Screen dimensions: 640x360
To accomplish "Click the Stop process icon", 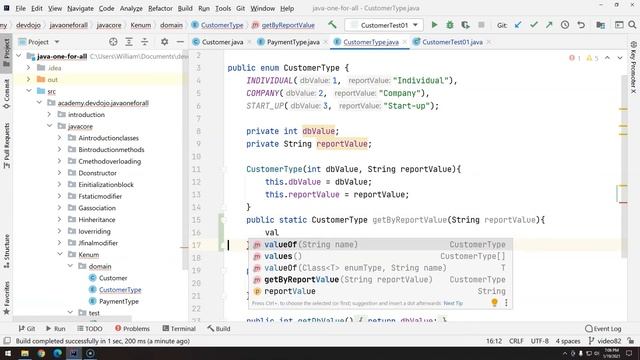I will 481,25.
